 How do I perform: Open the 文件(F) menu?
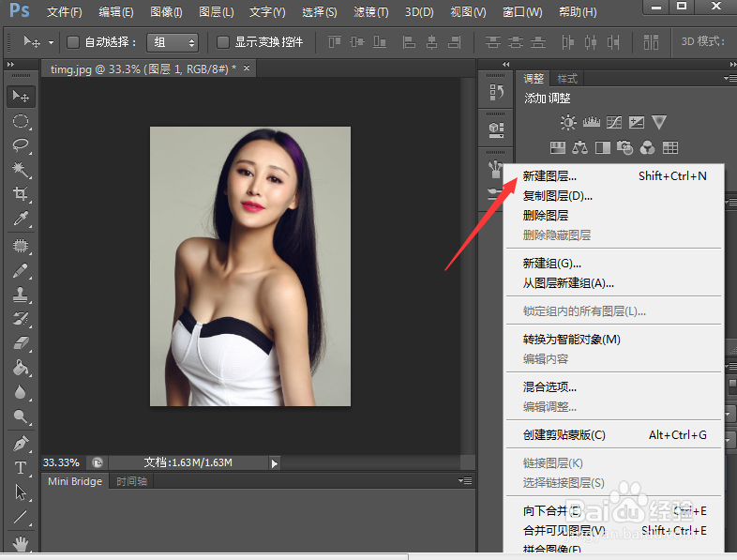(65, 12)
